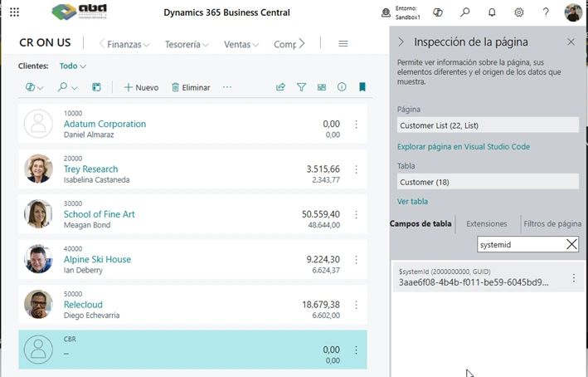Open row options for the CBR customer

click(x=356, y=350)
